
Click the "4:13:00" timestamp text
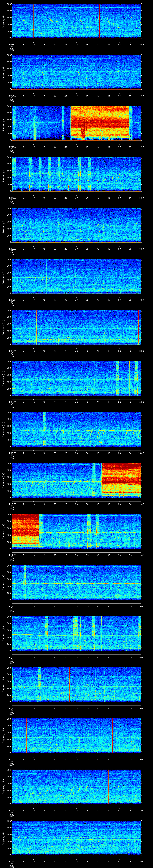(12, 657)
